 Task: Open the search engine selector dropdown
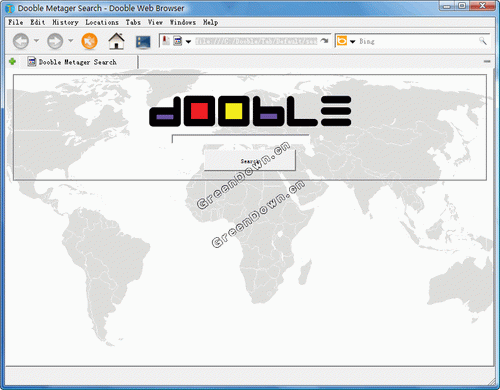pos(353,42)
